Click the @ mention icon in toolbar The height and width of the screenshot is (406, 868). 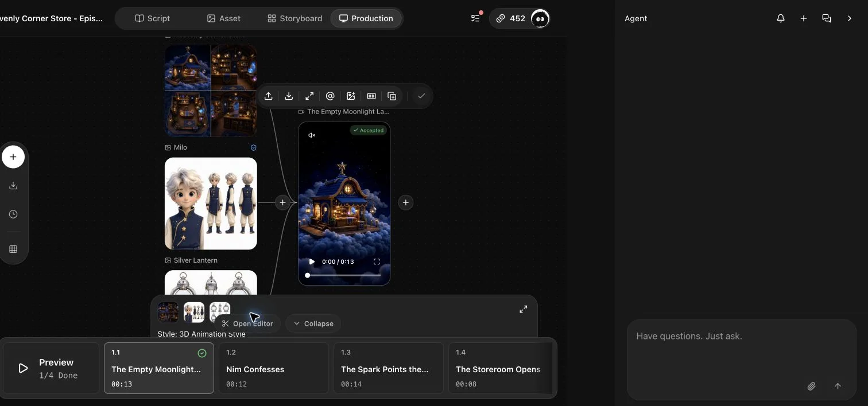[330, 96]
